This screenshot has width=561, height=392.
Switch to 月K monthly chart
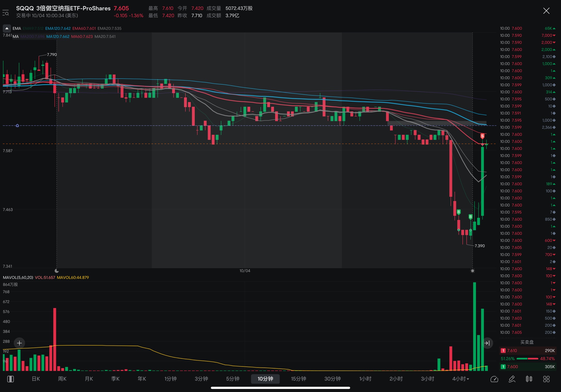(x=89, y=379)
